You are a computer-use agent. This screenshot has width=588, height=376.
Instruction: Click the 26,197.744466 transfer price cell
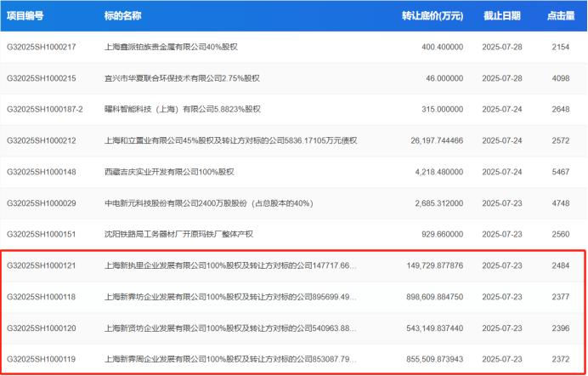431,140
